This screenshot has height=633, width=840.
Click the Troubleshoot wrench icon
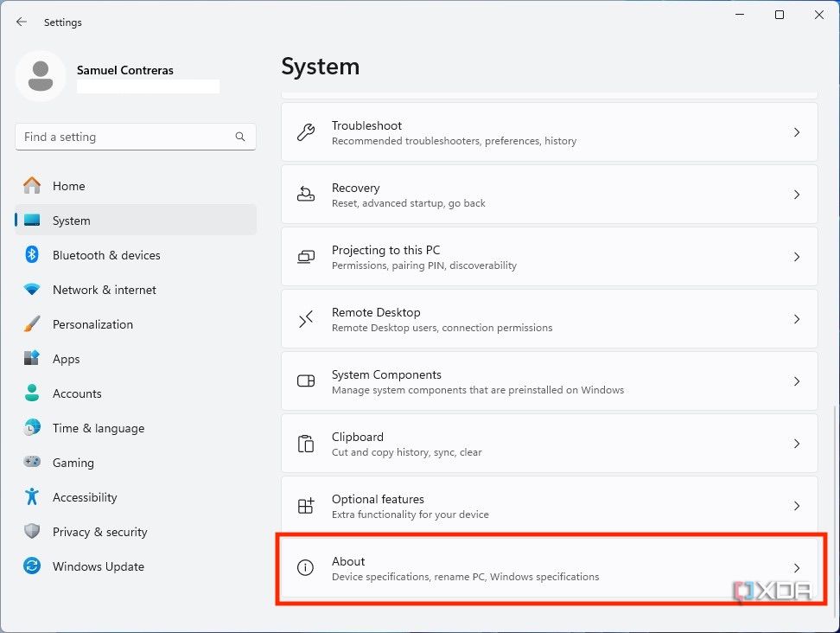click(306, 131)
